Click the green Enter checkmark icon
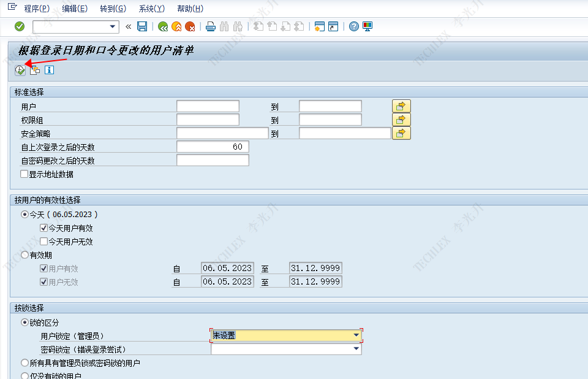This screenshot has width=588, height=379. 20,26
